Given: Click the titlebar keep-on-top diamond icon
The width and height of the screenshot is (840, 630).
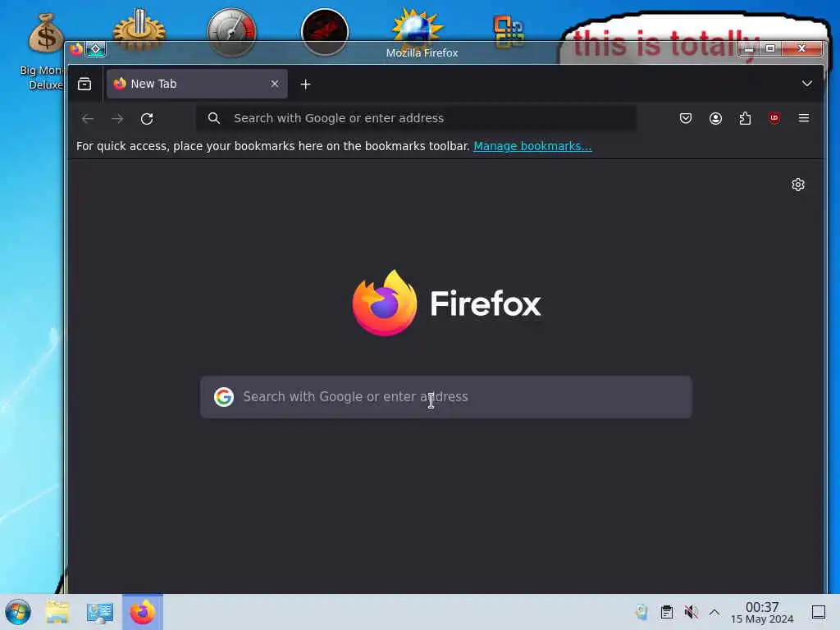Looking at the screenshot, I should tap(96, 49).
